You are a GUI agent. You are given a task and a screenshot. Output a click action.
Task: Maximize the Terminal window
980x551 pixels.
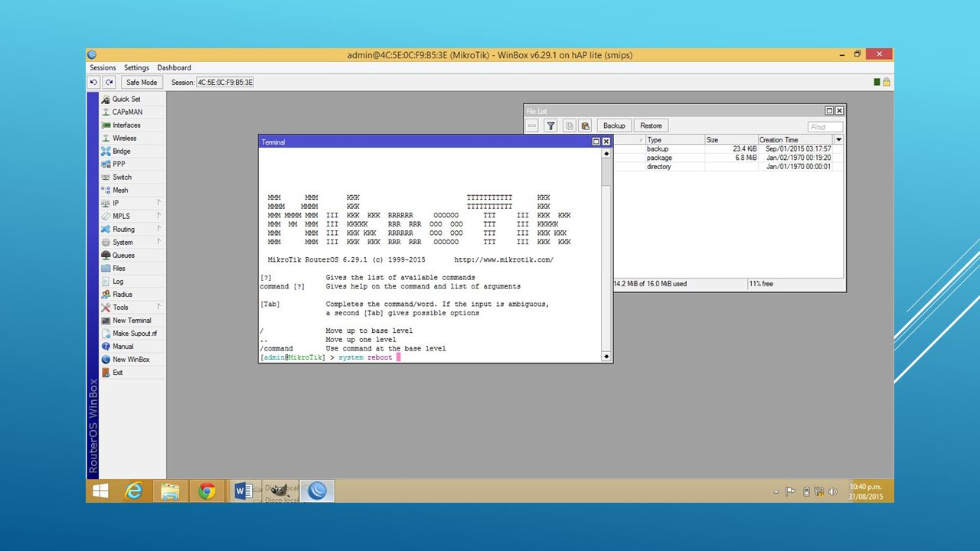pyautogui.click(x=596, y=142)
